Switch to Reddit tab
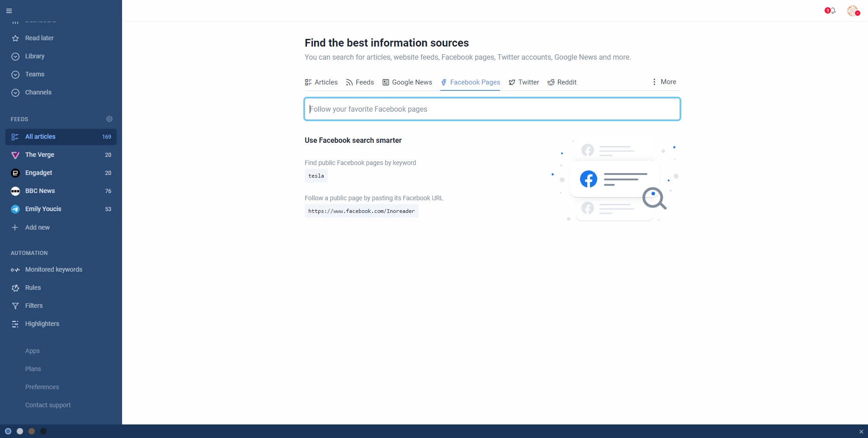The width and height of the screenshot is (868, 438). [x=562, y=82]
